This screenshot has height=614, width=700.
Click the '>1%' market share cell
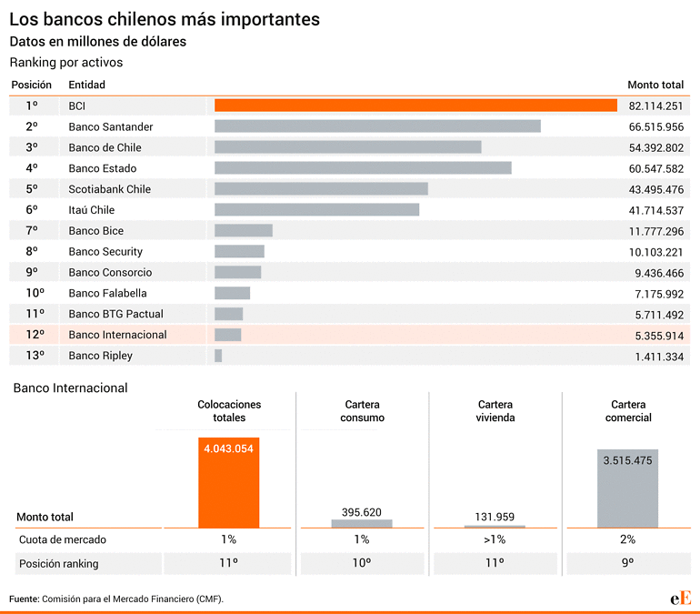[x=495, y=539]
